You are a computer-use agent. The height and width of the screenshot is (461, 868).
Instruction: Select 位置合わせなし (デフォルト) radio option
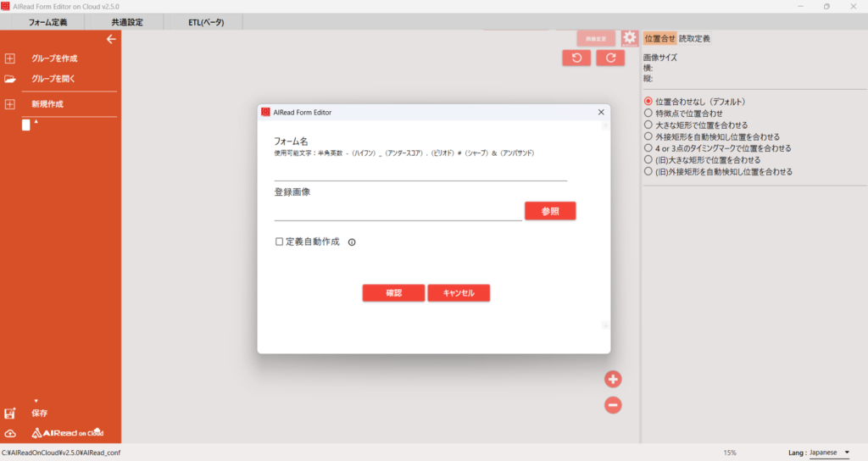click(x=648, y=102)
